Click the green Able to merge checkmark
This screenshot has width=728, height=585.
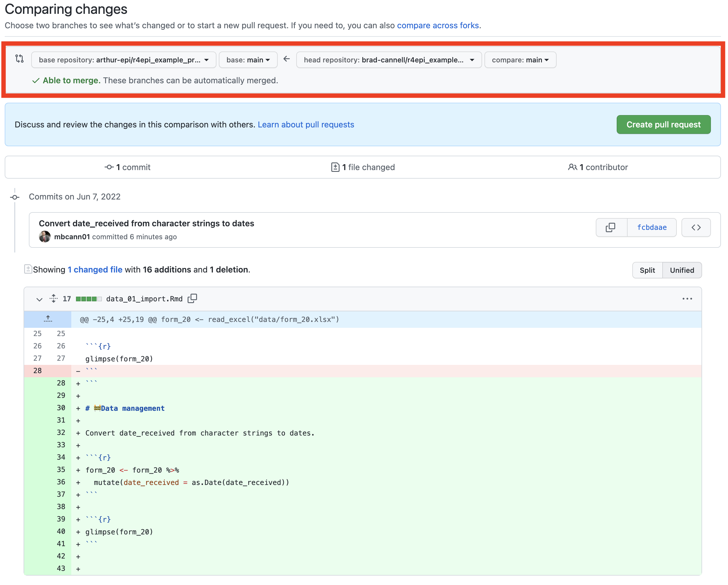point(36,81)
